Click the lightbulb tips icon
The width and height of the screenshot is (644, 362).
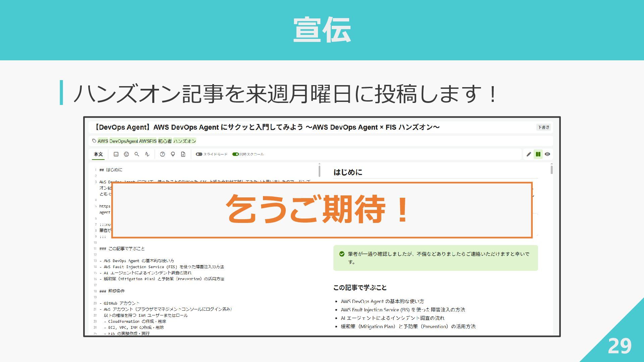(x=173, y=154)
